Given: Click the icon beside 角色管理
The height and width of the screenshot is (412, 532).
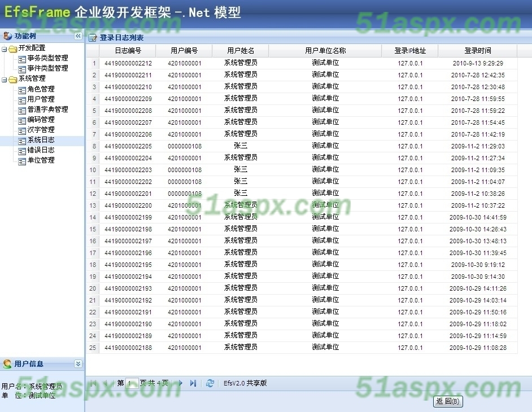Looking at the screenshot, I should (22, 90).
